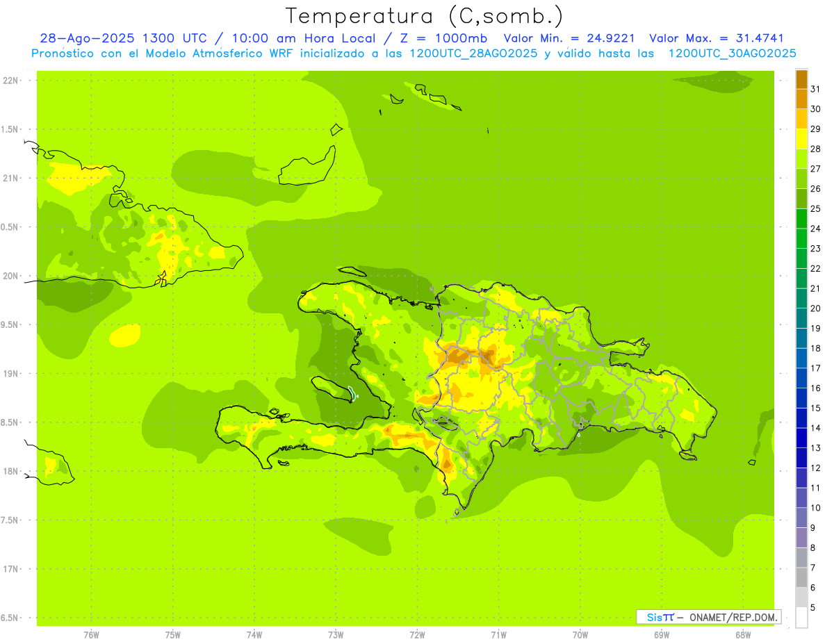Viewport: 834px width, 644px height.
Task: Click the "ONAMET/REP.DOM." credit label
Action: click(733, 617)
